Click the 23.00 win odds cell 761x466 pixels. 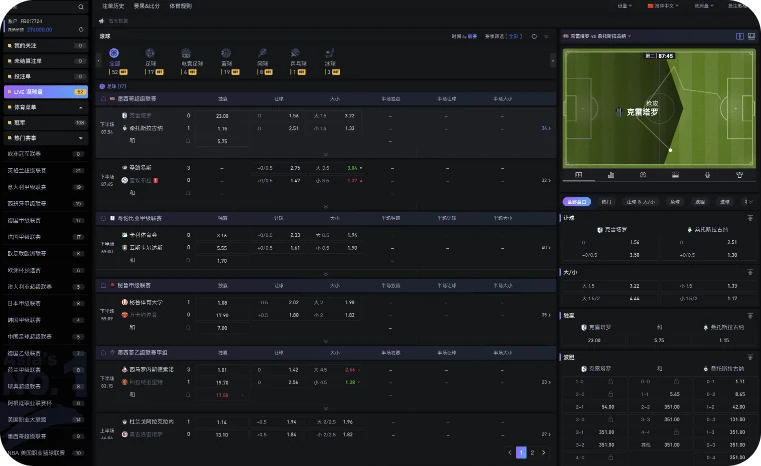click(222, 116)
